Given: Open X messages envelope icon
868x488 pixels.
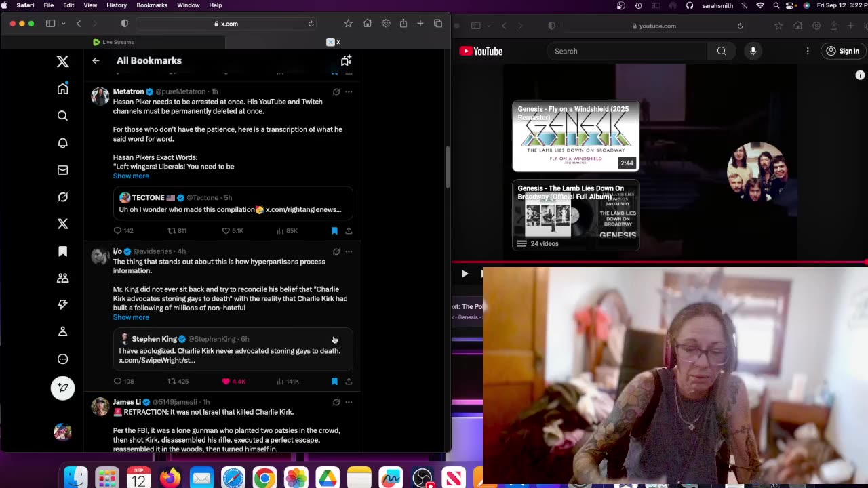Looking at the screenshot, I should pos(62,170).
